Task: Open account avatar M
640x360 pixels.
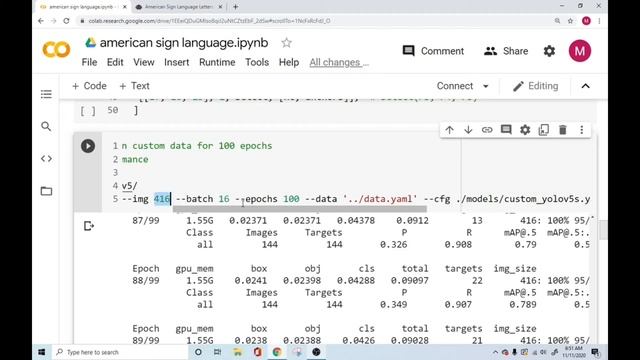Action: [x=580, y=51]
